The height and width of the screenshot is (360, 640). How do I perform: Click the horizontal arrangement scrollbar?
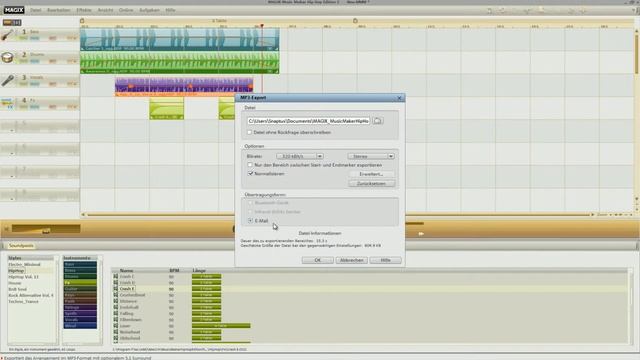[x=338, y=214]
